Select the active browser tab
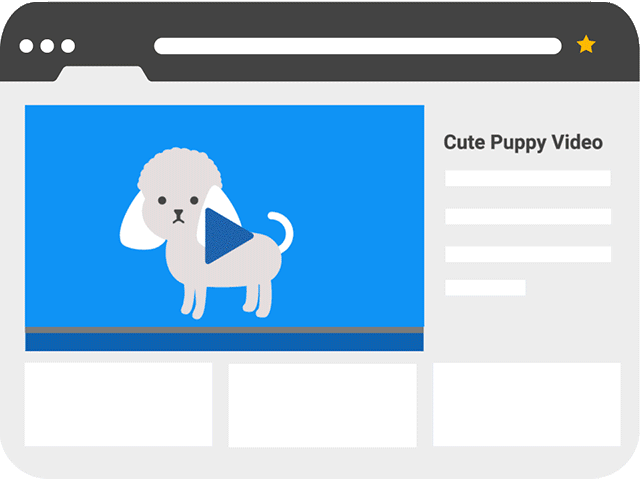Screen dimensions: 640x480 pyautogui.click(x=103, y=75)
